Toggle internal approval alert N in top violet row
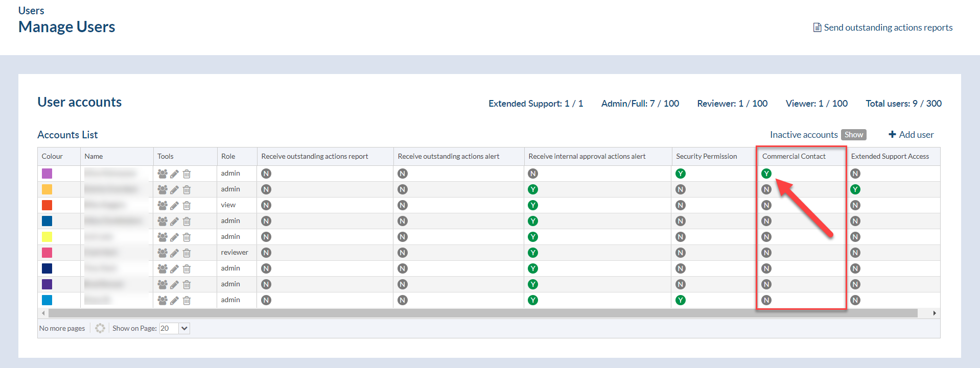The height and width of the screenshot is (368, 980). 533,174
